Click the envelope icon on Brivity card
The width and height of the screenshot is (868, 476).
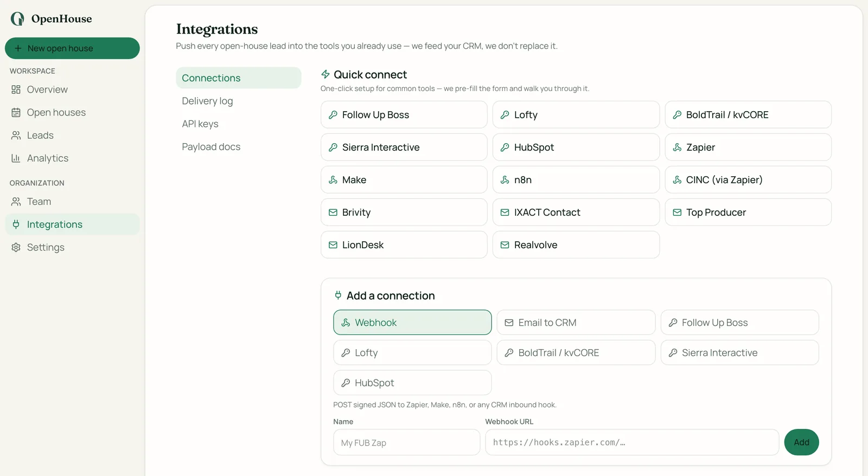333,213
